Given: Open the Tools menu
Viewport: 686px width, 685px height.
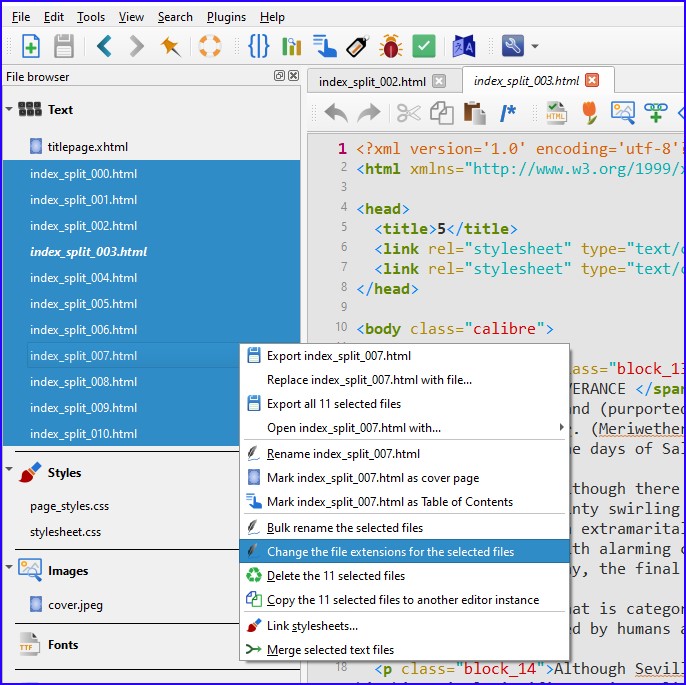Looking at the screenshot, I should (91, 17).
